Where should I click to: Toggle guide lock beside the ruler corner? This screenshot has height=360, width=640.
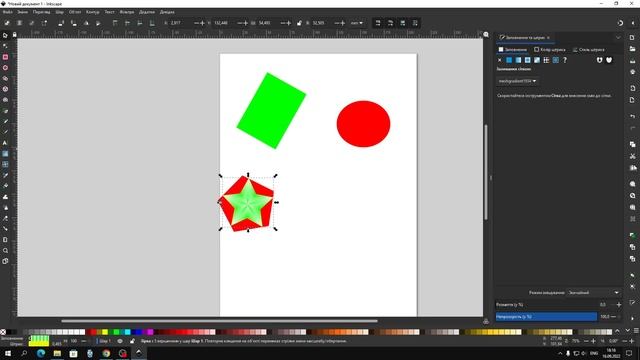pos(15,35)
